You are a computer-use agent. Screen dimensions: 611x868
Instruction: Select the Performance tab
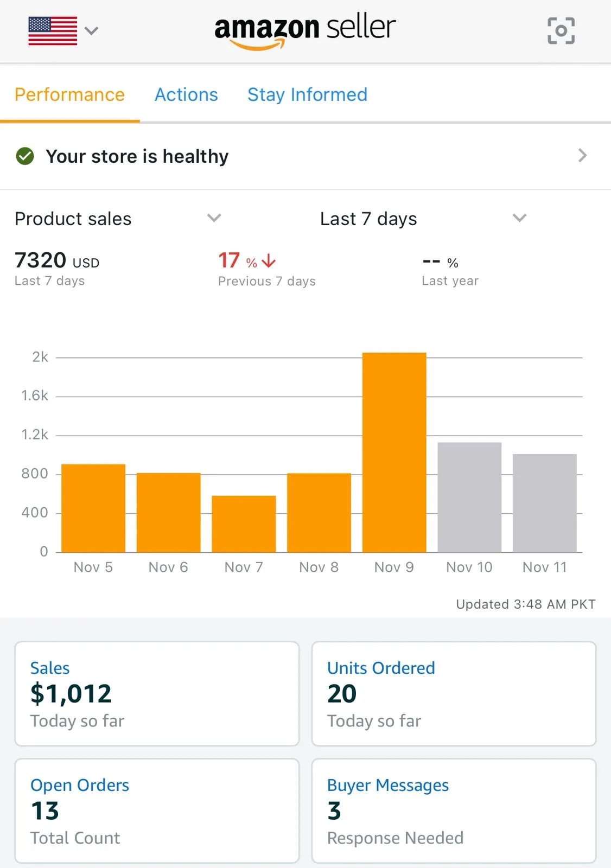tap(69, 95)
